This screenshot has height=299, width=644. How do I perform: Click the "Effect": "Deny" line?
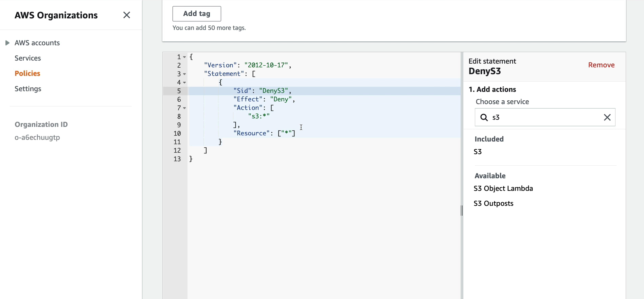[x=264, y=99]
